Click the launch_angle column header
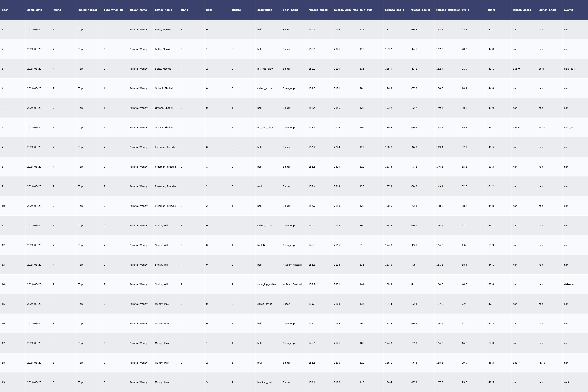Viewport: 588px width, 392px height. [x=547, y=10]
